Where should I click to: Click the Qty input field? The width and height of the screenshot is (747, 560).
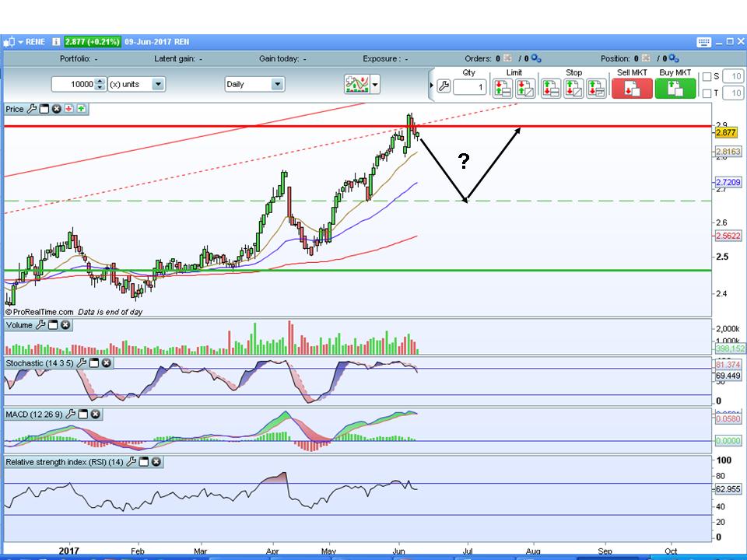tap(469, 87)
